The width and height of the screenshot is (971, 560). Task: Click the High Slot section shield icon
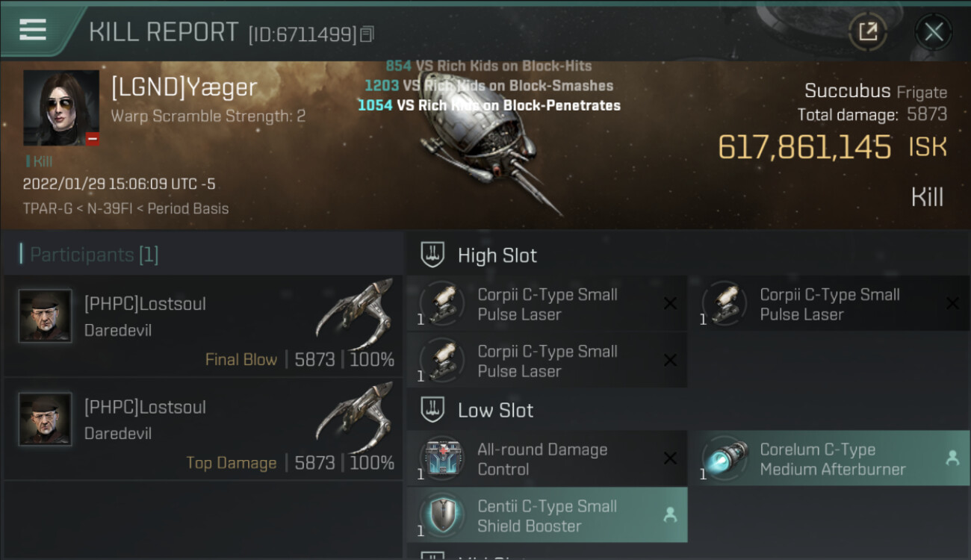[433, 255]
